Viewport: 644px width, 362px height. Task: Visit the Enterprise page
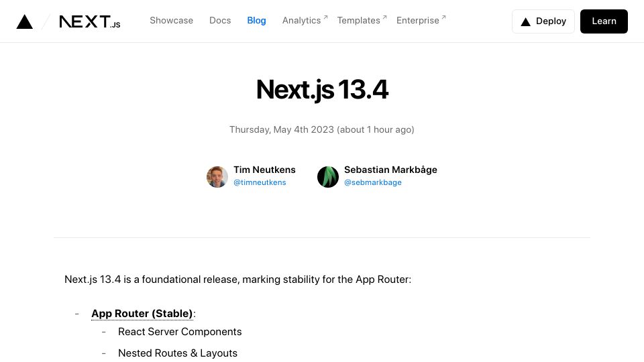click(x=421, y=21)
